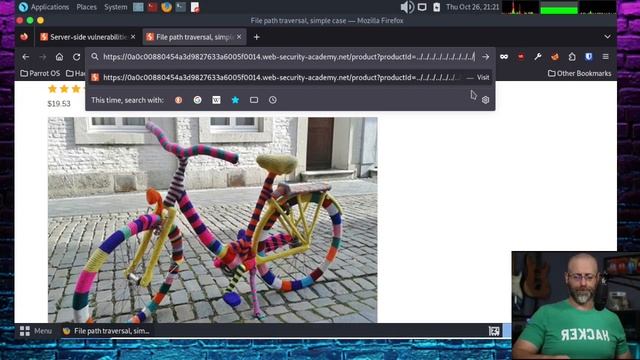
Task: Click the volume speaker icon
Action: click(407, 7)
